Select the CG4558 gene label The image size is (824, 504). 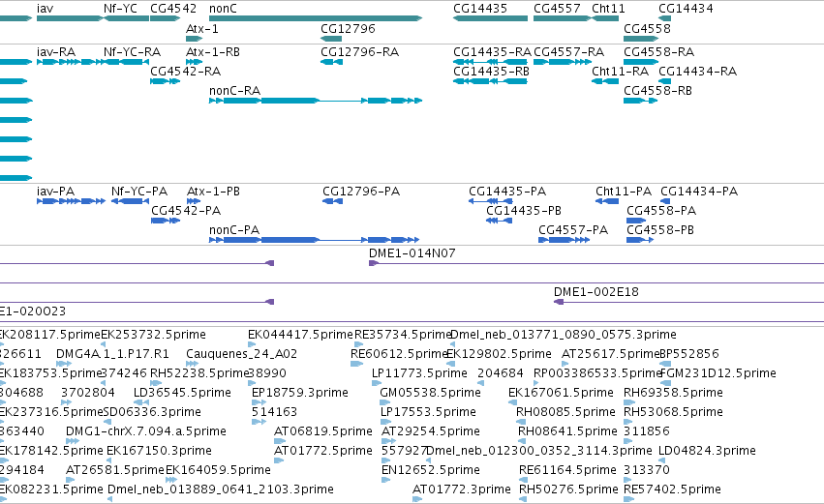pos(648,29)
